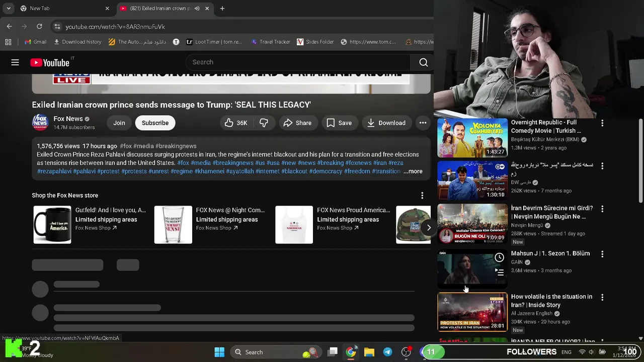This screenshot has width=644, height=362.
Task: Open the Windows Start menu
Action: click(x=219, y=352)
